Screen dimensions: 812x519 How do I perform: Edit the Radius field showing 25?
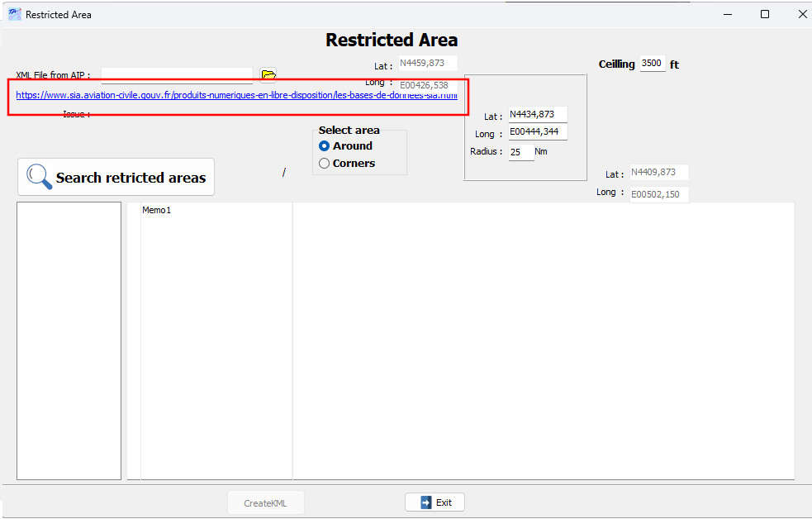[x=520, y=152]
